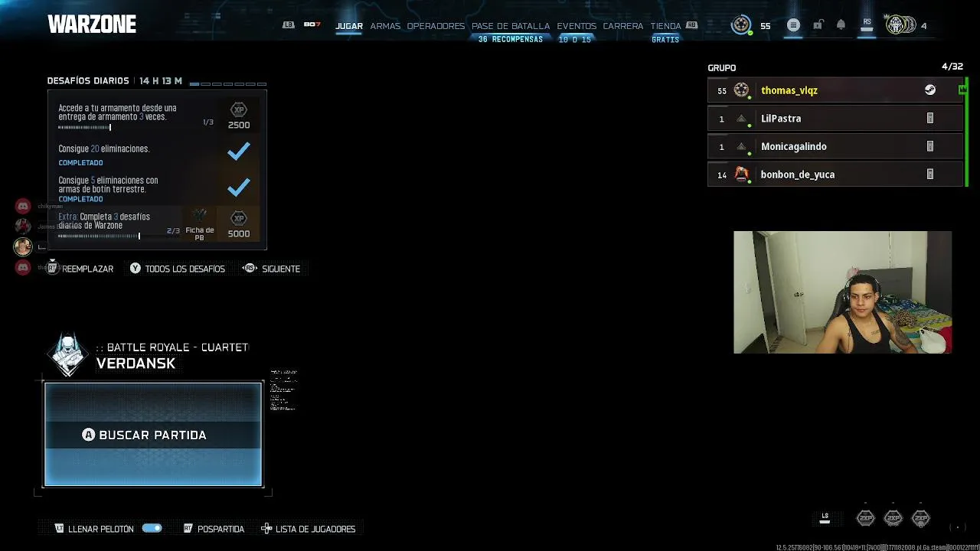Open LISTA DE JUGADORES

308,529
